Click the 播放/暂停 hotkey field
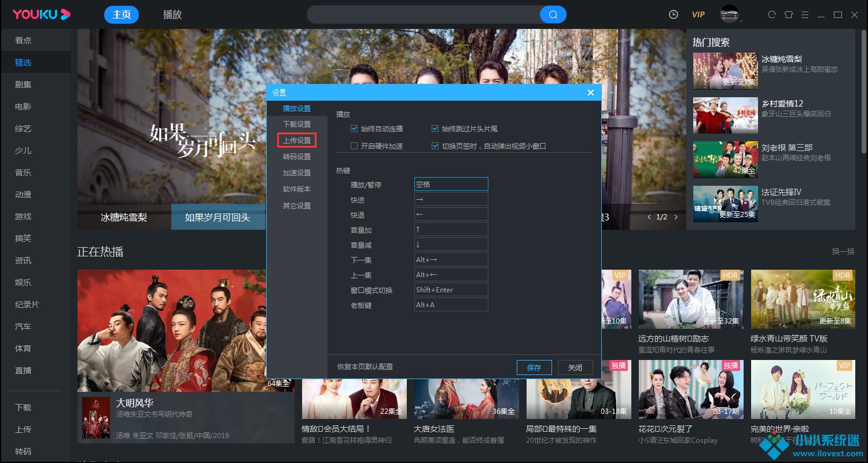 click(x=451, y=184)
